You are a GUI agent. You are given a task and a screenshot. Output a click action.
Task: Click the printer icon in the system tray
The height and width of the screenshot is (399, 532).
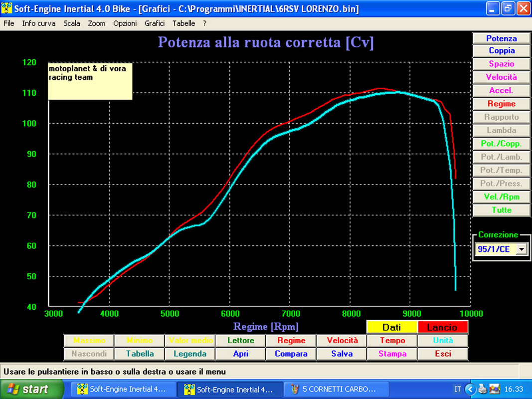coord(483,389)
